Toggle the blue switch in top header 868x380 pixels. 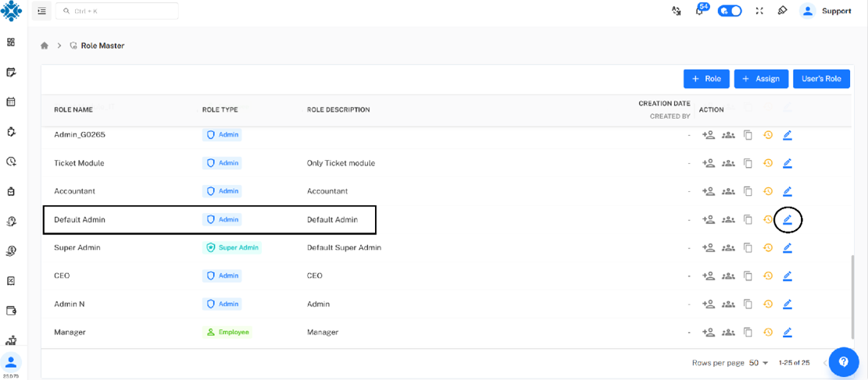coord(730,11)
